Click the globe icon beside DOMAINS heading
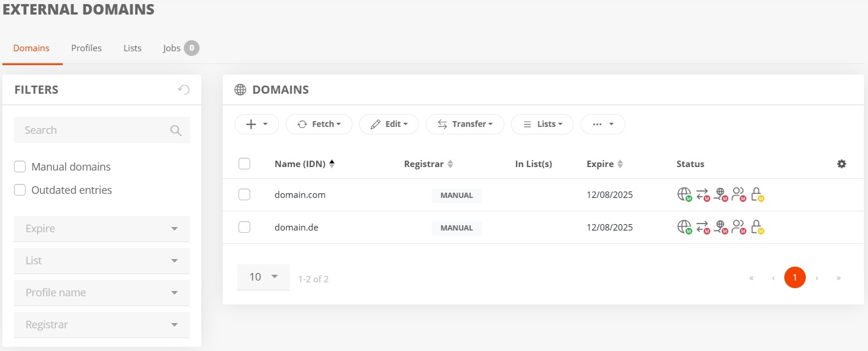The height and width of the screenshot is (351, 868). pyautogui.click(x=240, y=90)
